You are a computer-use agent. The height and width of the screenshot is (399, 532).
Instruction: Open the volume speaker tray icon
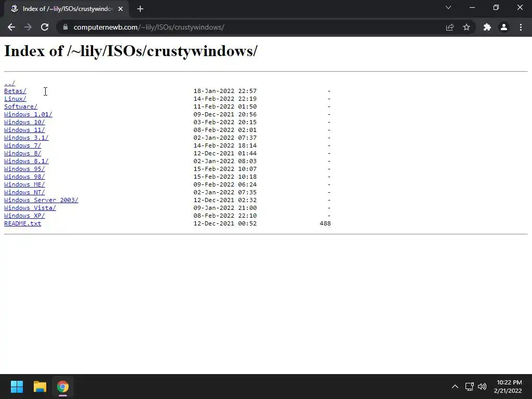click(x=482, y=387)
